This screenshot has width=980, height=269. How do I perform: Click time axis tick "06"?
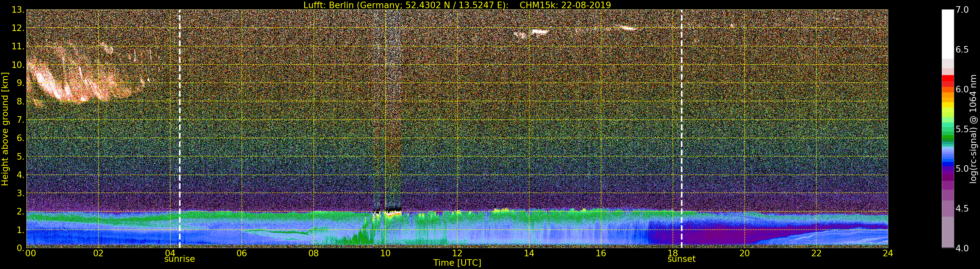click(242, 253)
